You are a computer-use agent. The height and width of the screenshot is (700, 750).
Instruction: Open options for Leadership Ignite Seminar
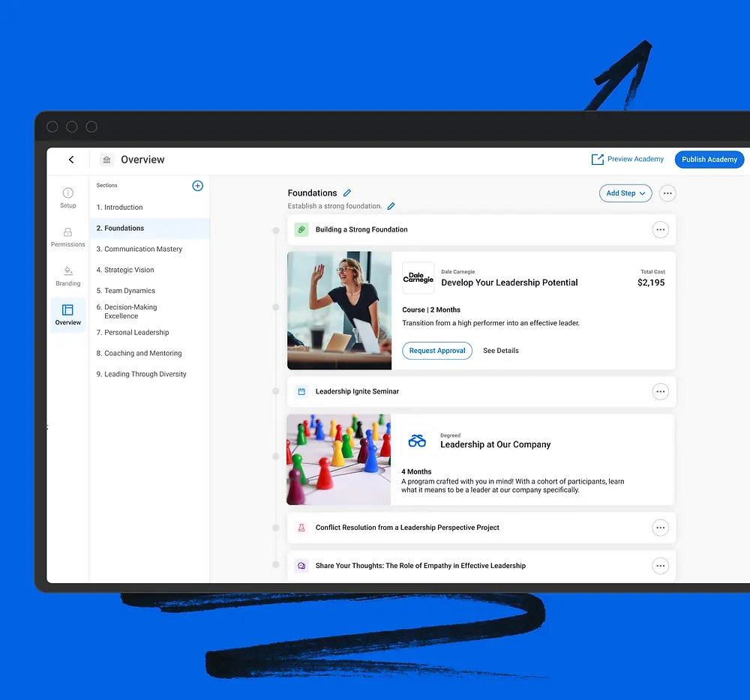click(661, 392)
